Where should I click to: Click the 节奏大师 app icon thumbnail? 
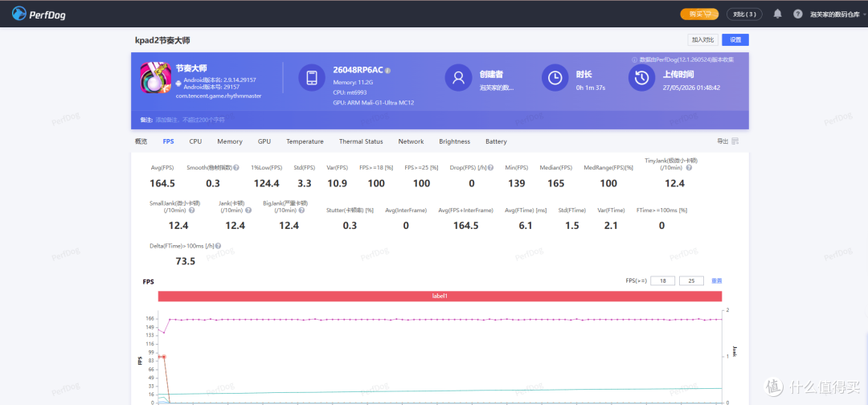[x=156, y=77]
